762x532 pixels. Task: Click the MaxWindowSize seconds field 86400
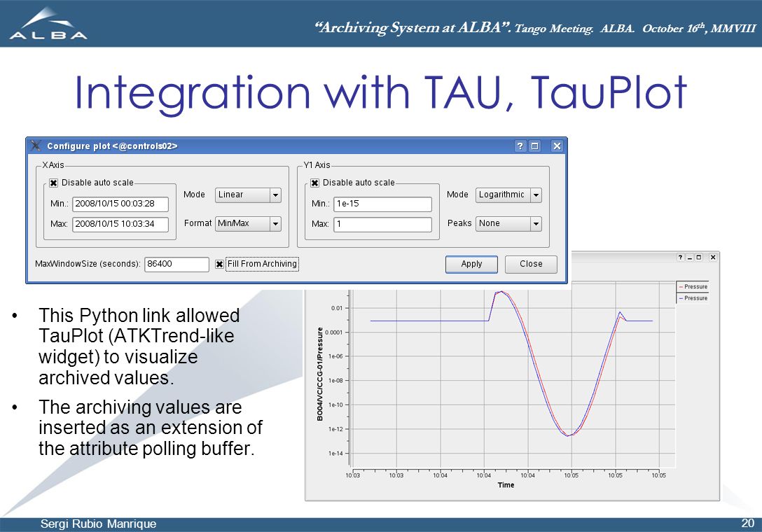tap(177, 265)
